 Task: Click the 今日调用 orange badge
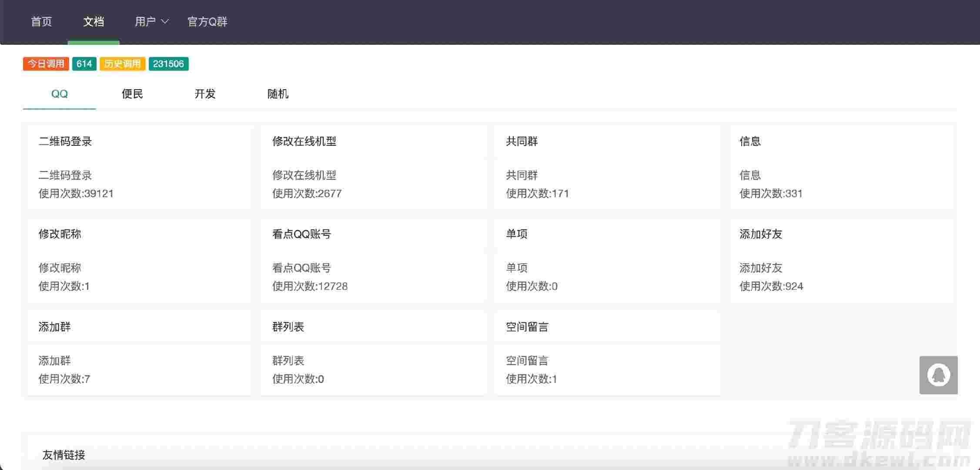tap(46, 64)
